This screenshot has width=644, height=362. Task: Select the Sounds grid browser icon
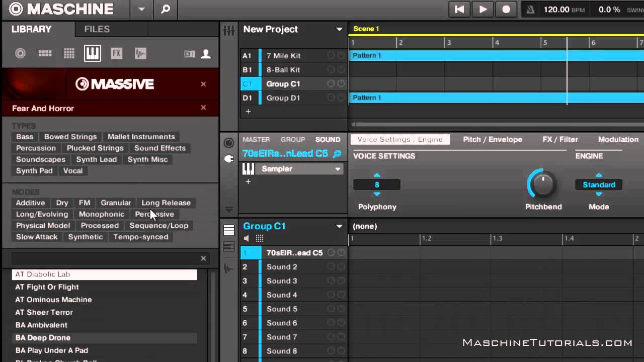(x=69, y=53)
